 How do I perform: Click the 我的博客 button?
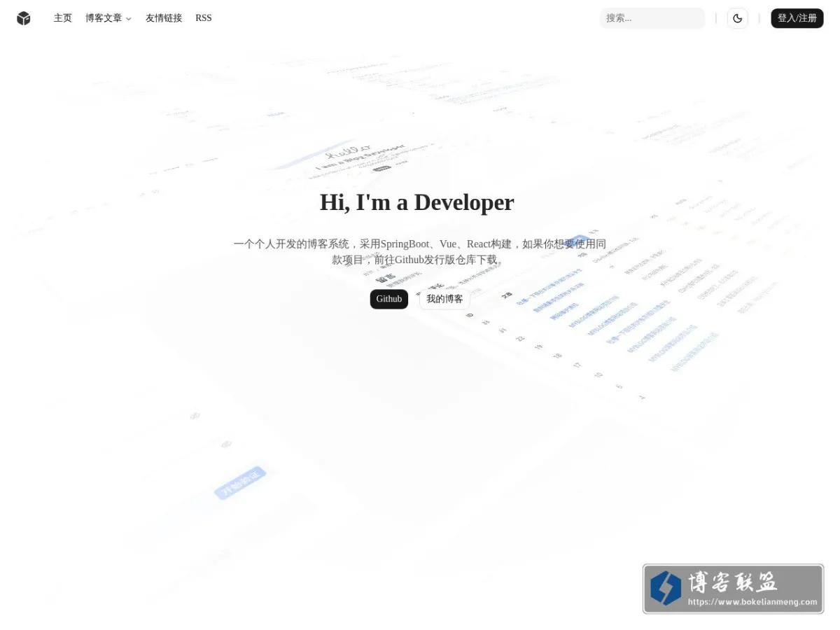click(x=444, y=299)
